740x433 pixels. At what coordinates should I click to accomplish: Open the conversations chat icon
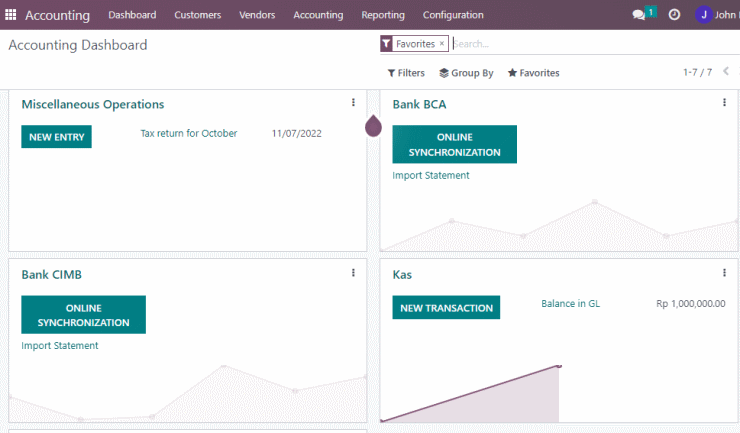(x=639, y=15)
